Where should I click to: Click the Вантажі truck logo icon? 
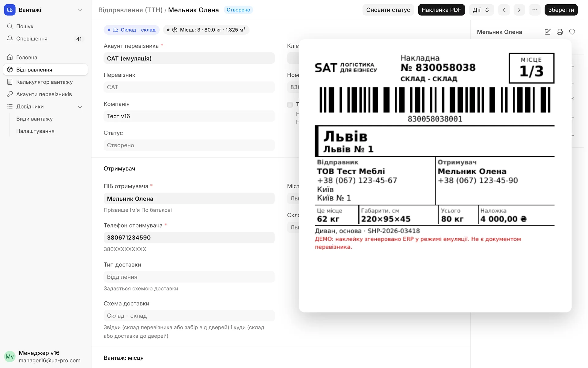10,10
